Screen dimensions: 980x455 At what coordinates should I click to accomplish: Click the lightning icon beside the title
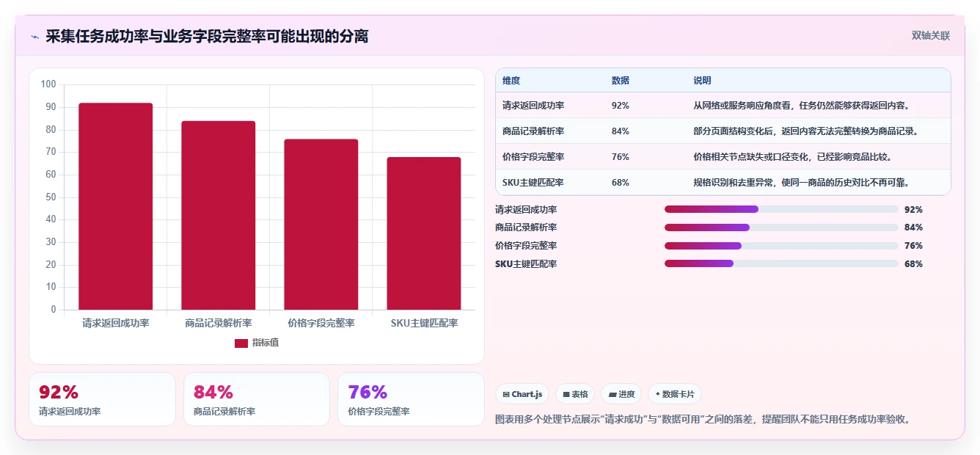(34, 37)
